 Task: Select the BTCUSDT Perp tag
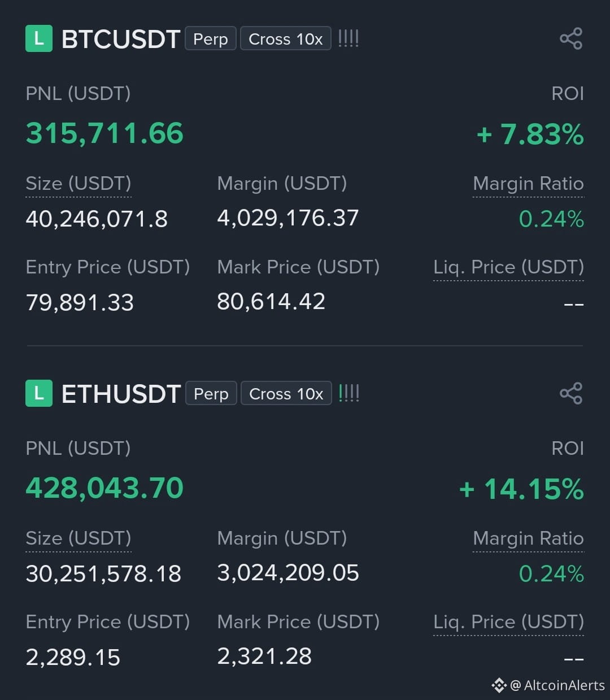pos(211,39)
